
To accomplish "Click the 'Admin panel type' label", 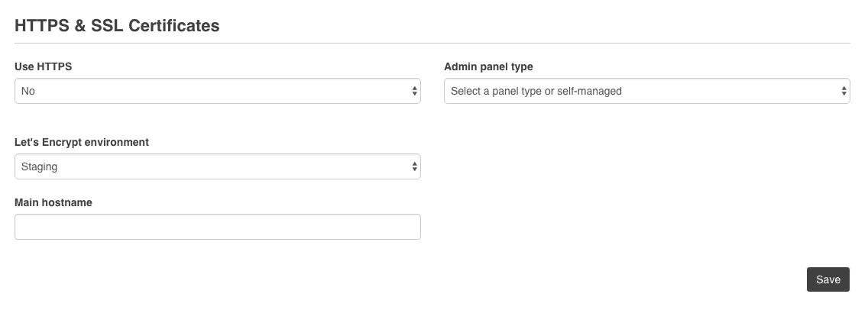I will coord(488,66).
